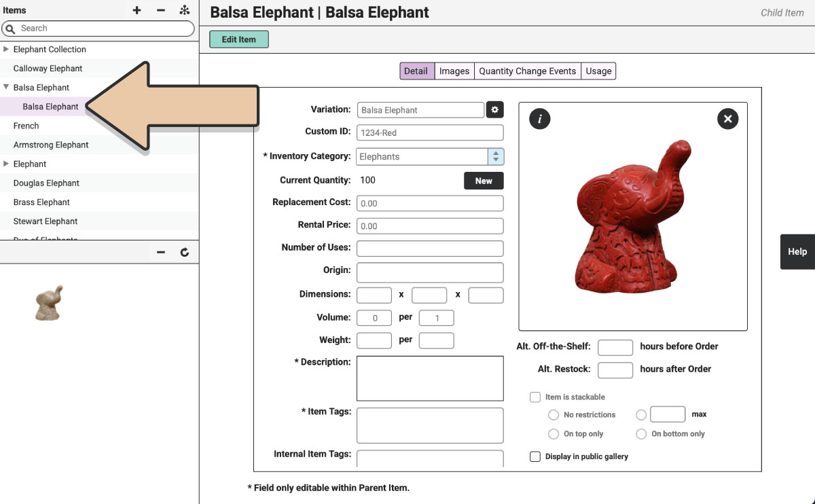Open the Variation gear settings
The image size is (815, 504).
[x=495, y=109]
